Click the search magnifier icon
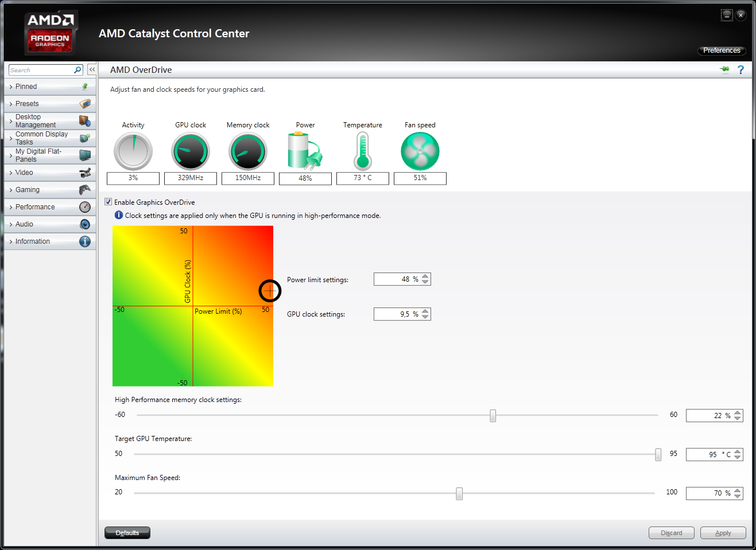The width and height of the screenshot is (756, 550). (x=77, y=70)
